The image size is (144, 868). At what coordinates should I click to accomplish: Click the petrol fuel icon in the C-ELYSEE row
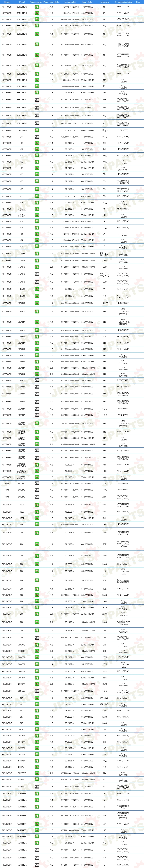(37, 130)
